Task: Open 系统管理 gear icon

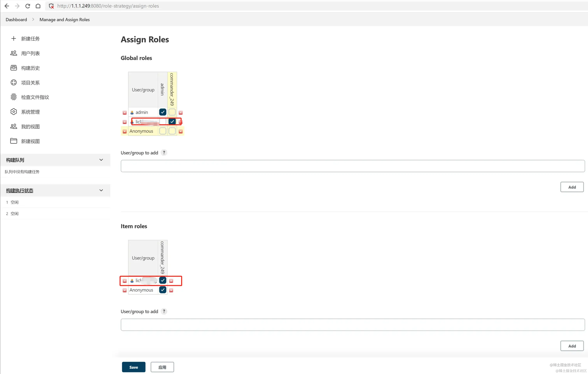Action: click(14, 112)
